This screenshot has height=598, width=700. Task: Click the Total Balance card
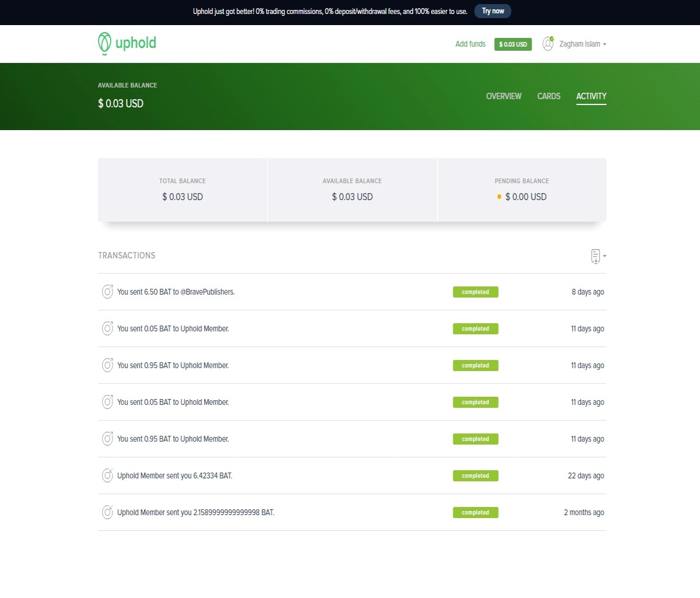click(x=183, y=190)
